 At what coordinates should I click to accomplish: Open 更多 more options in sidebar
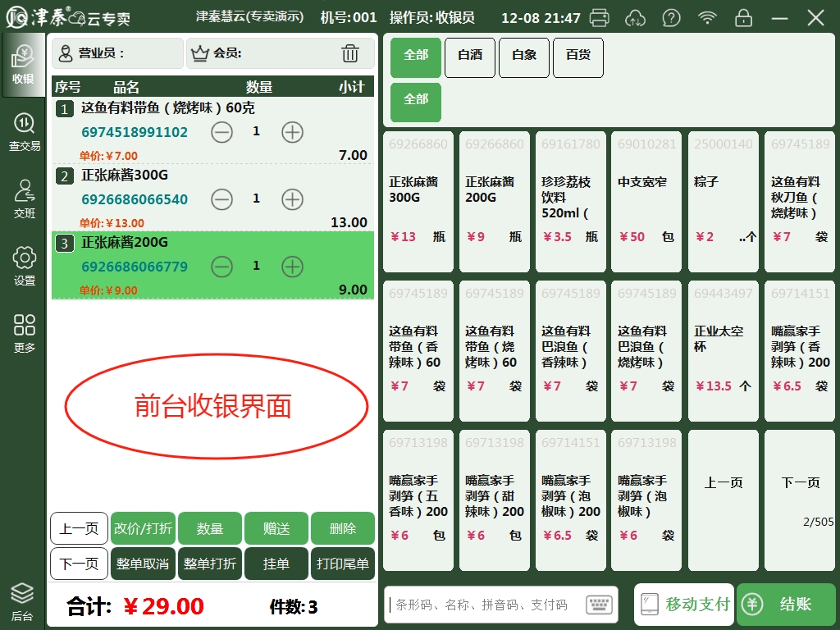(24, 334)
